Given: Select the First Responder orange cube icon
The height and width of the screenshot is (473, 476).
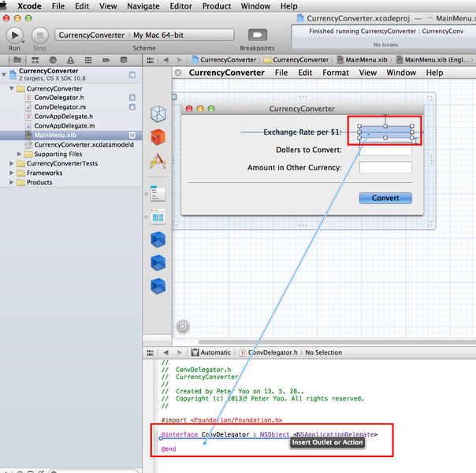Looking at the screenshot, I should pyautogui.click(x=158, y=137).
